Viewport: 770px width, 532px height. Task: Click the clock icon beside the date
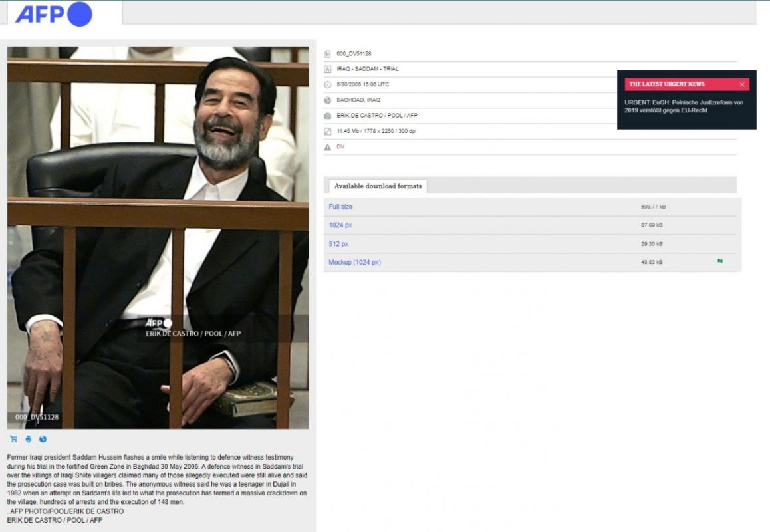pos(327,84)
